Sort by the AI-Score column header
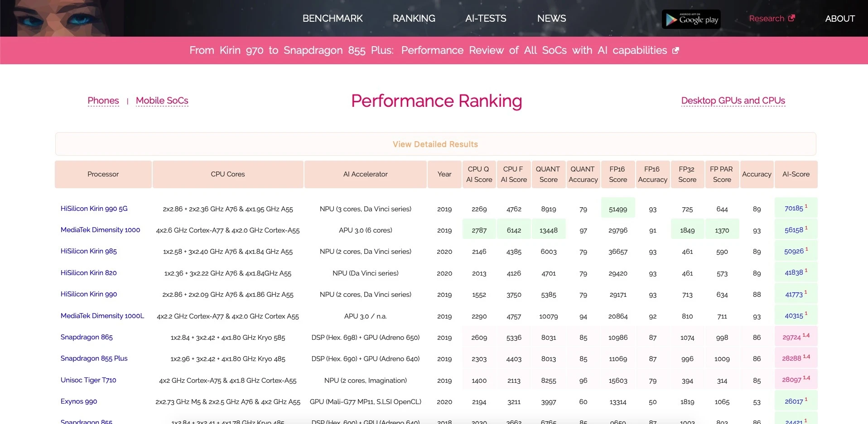The width and height of the screenshot is (868, 424). (796, 174)
